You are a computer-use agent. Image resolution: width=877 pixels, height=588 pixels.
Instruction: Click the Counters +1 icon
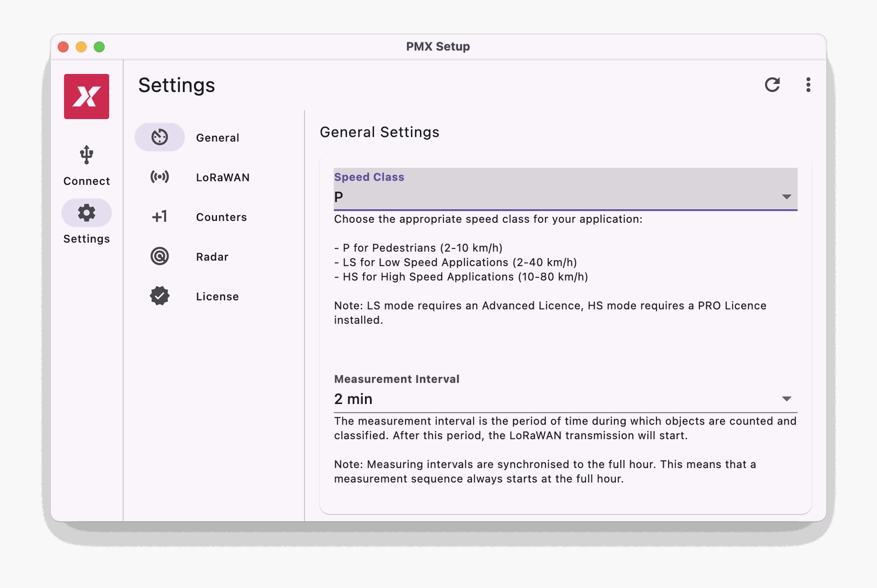click(159, 216)
